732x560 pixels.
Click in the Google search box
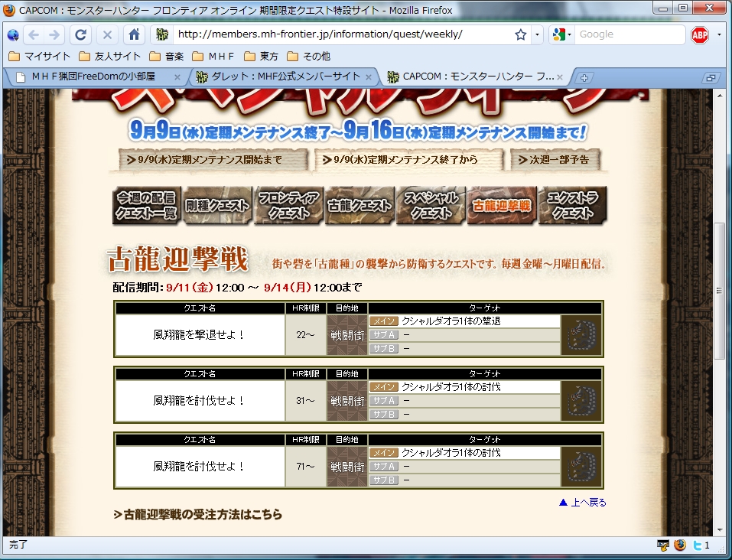[x=629, y=34]
